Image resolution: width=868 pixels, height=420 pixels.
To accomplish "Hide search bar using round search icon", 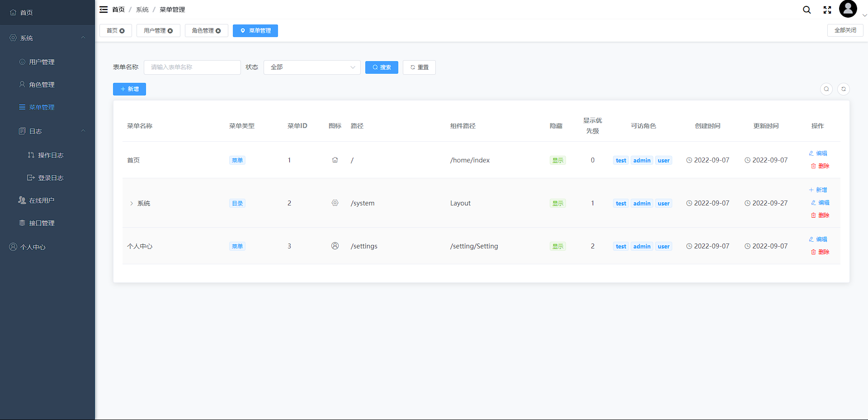I will click(x=826, y=89).
